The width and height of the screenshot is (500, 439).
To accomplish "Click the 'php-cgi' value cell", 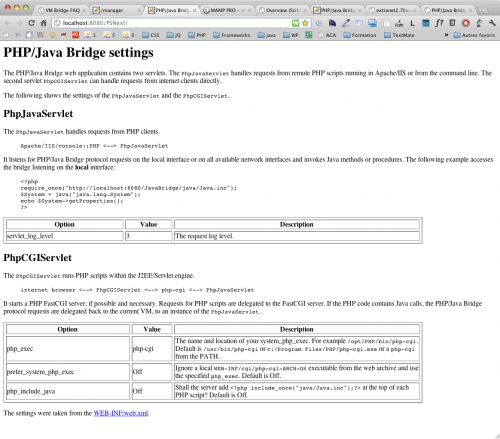I will click(x=152, y=349).
